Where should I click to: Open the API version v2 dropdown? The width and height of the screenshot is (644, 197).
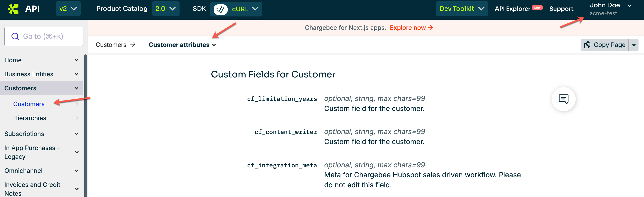click(x=68, y=9)
